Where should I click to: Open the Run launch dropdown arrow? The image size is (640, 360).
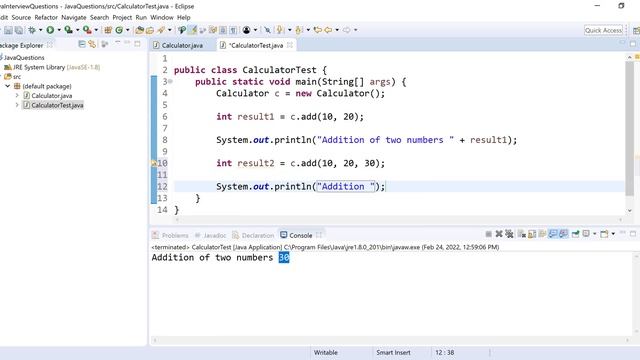[x=59, y=30]
